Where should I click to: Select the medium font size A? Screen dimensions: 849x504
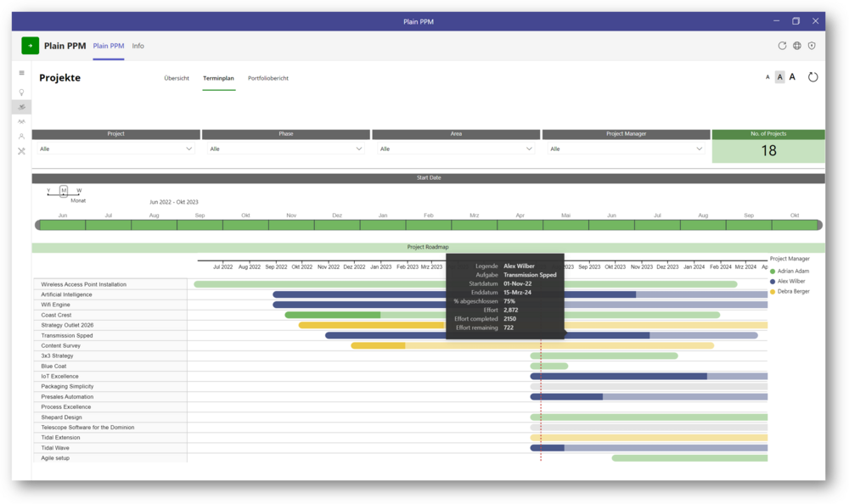pyautogui.click(x=779, y=77)
